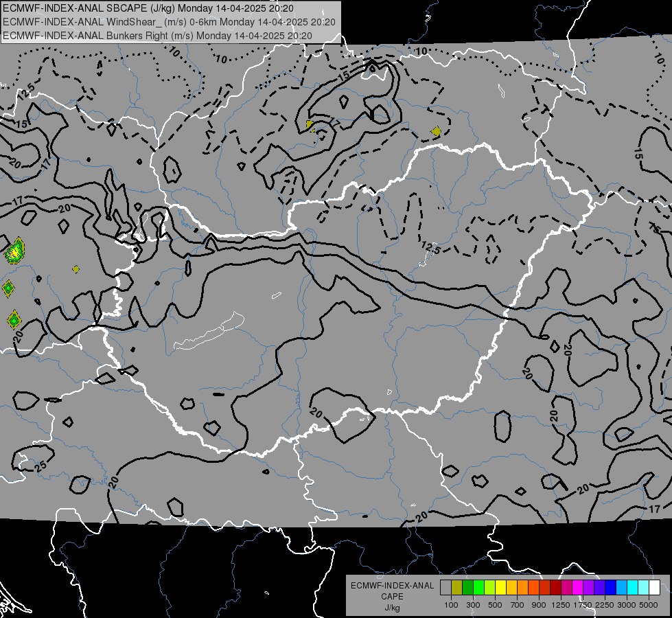Click the pale cyan legend swatch
Image resolution: width=672 pixels, height=618 pixels.
coord(644,588)
